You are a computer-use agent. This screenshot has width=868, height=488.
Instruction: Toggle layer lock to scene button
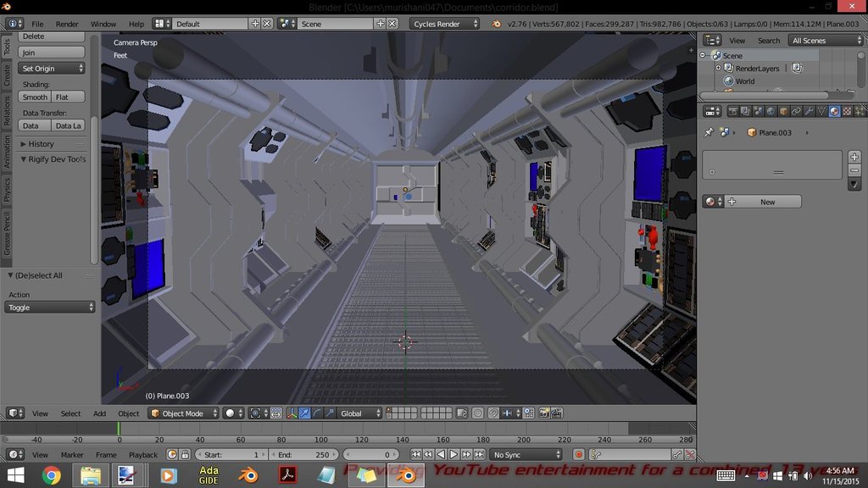[462, 413]
